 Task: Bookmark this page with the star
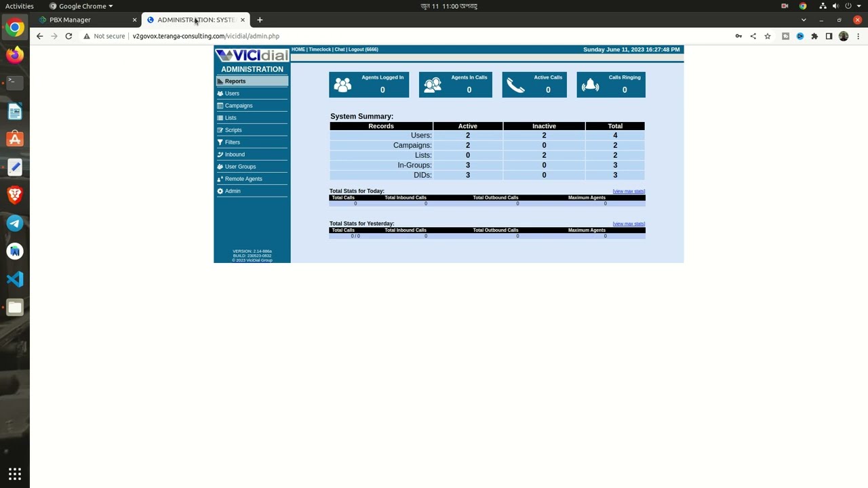click(x=768, y=36)
